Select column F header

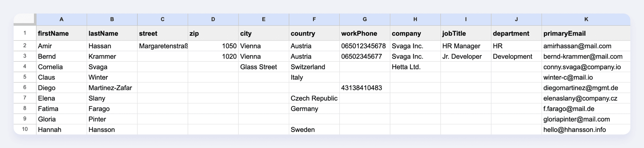point(314,19)
